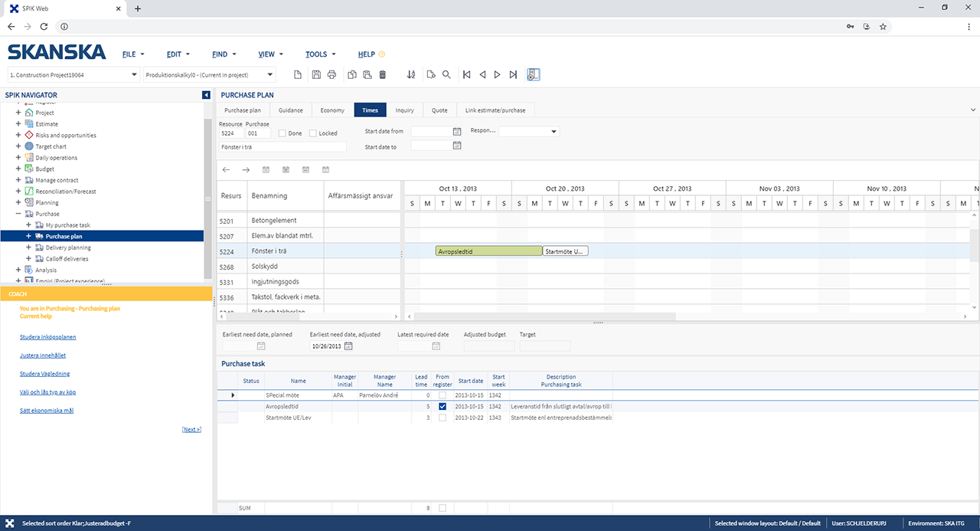Expand the Analysis tree node
The width and height of the screenshot is (980, 531).
18,270
